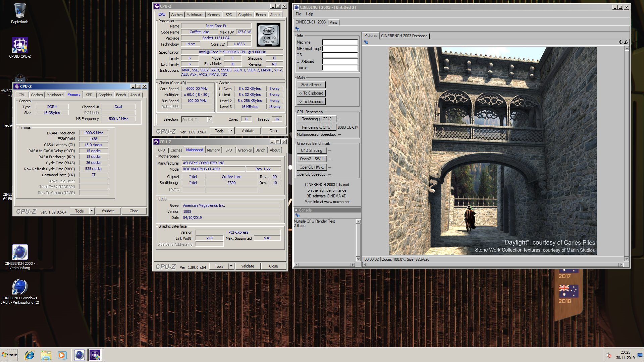Run the C4D Shading benchmark

312,150
